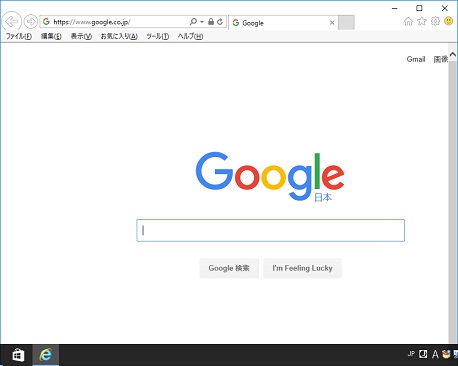Open Favorites via the star icon
Screen dimensions: 458x366
[422, 22]
